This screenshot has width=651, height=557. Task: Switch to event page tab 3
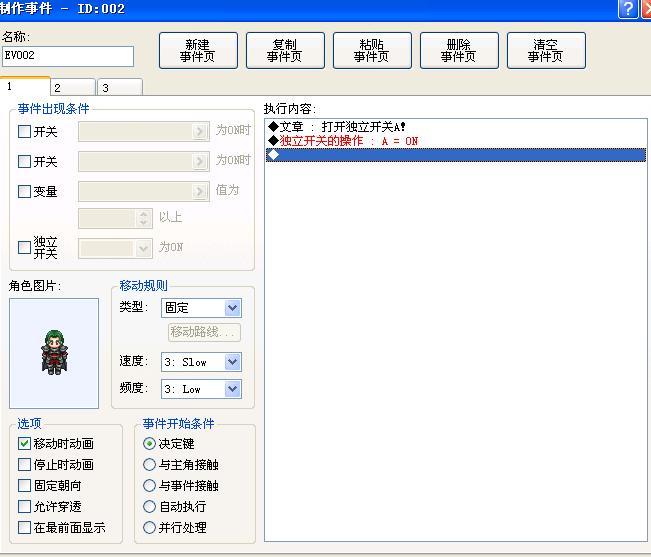click(x=120, y=88)
